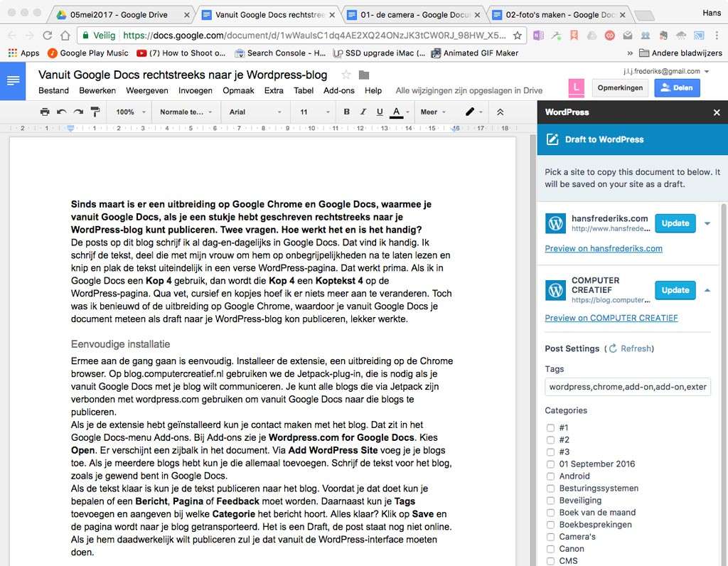Click the right margin ruler marker
The height and width of the screenshot is (566, 728).
pyautogui.click(x=456, y=128)
